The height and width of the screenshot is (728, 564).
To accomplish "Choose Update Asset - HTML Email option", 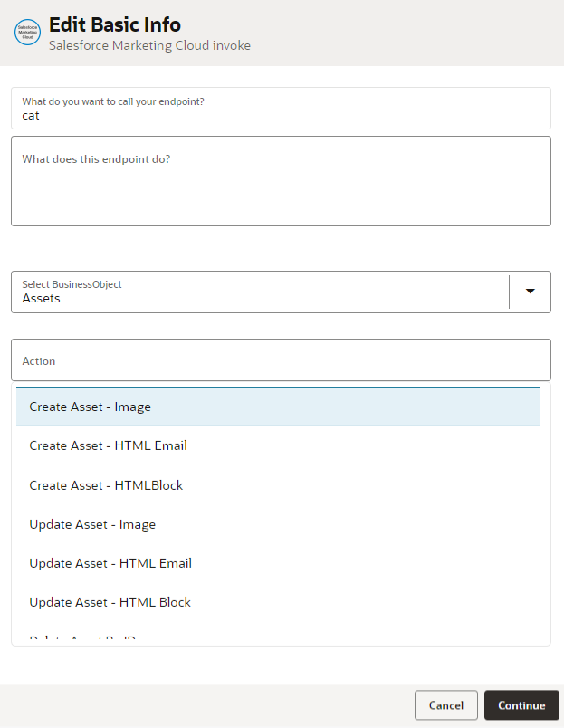I will tap(110, 563).
